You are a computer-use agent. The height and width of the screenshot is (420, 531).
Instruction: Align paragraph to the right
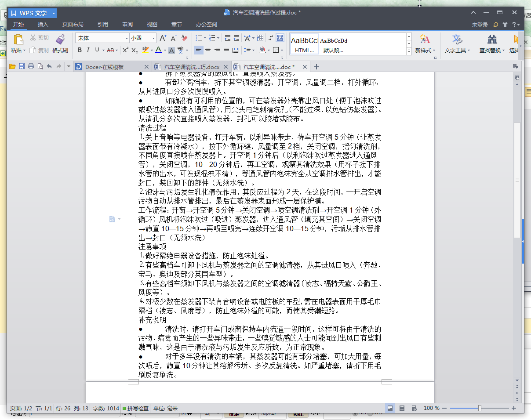(x=217, y=50)
